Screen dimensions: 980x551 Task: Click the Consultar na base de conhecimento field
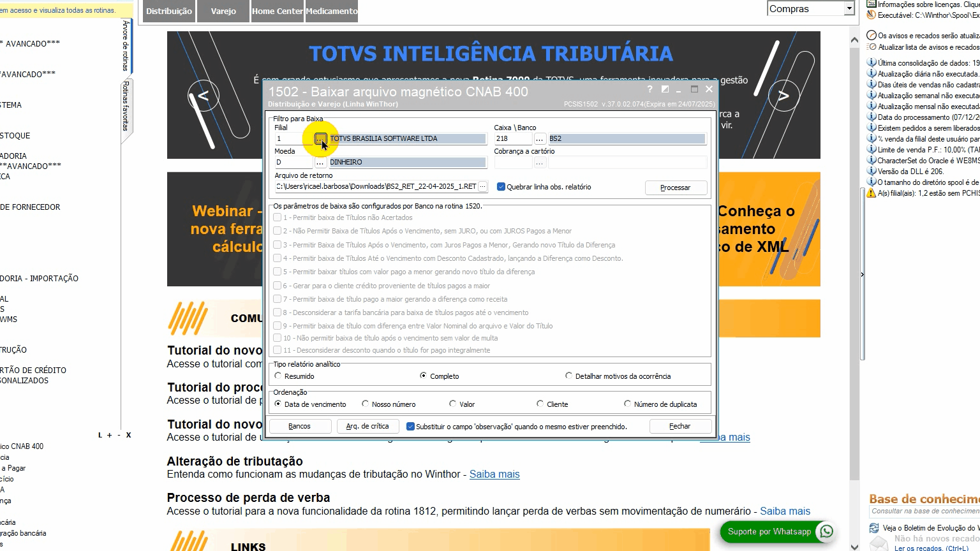[924, 511]
